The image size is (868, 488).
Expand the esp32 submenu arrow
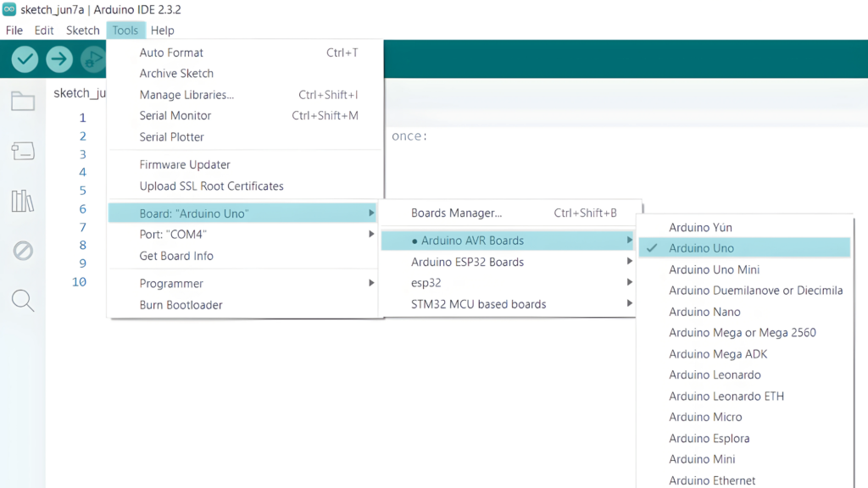630,282
